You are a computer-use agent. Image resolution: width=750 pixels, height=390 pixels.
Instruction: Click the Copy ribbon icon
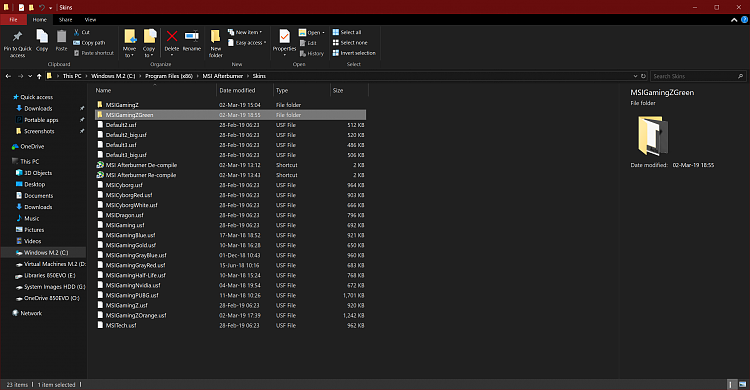42,36
